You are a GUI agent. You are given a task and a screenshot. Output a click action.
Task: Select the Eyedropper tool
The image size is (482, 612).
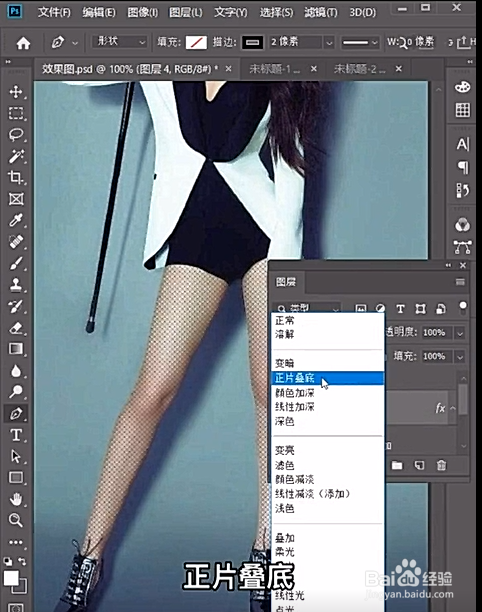[x=16, y=221]
